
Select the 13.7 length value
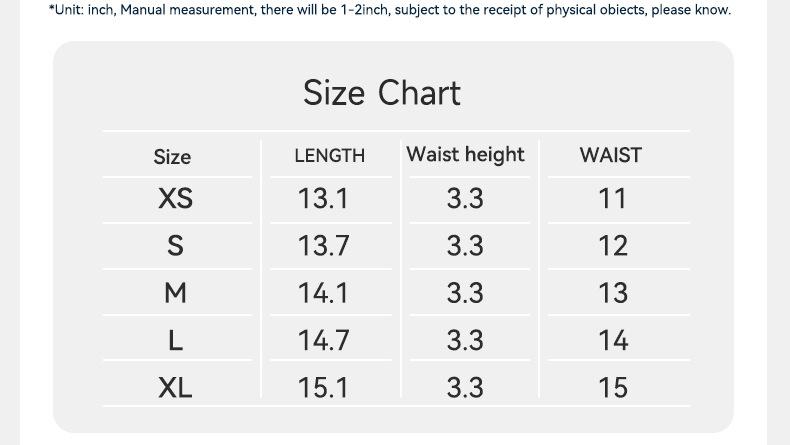tap(323, 246)
